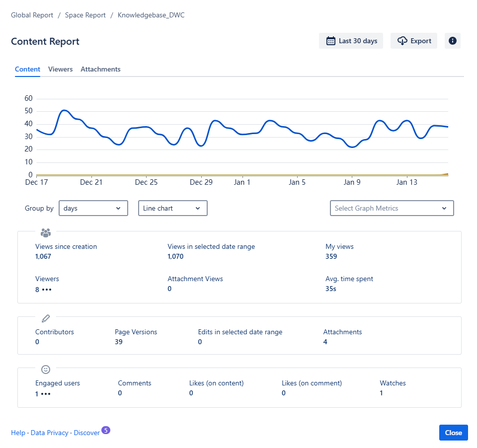Click the viewers group icon above Views
Viewport: 477px width, 448px height.
(46, 232)
